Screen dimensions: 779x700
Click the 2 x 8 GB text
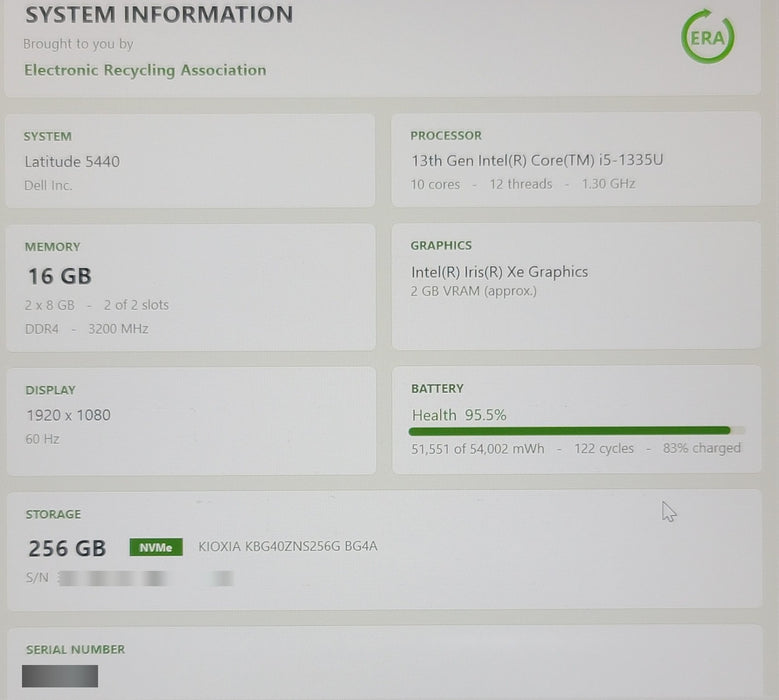50,305
